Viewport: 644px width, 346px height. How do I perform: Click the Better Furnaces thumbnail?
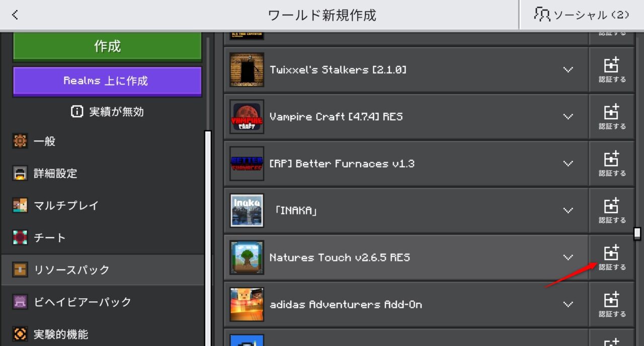click(247, 163)
